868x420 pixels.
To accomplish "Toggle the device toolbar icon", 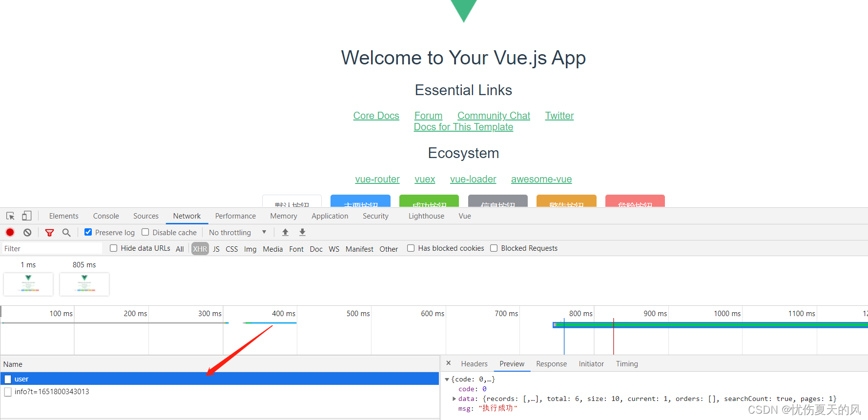I will point(27,216).
